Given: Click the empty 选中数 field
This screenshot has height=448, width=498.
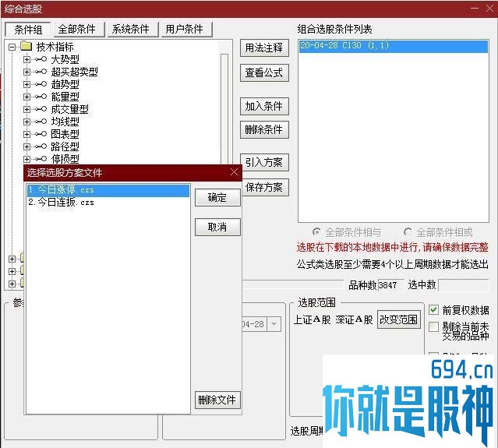Looking at the screenshot, I should (464, 285).
